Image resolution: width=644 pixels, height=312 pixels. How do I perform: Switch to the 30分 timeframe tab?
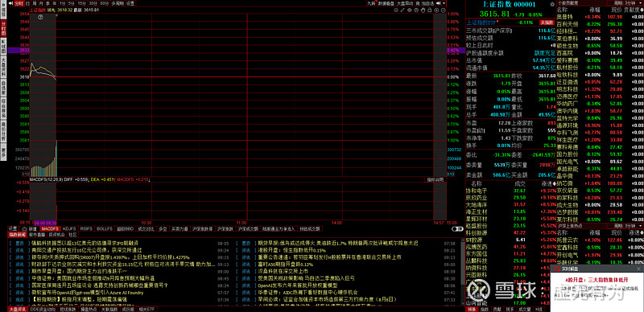[93, 3]
